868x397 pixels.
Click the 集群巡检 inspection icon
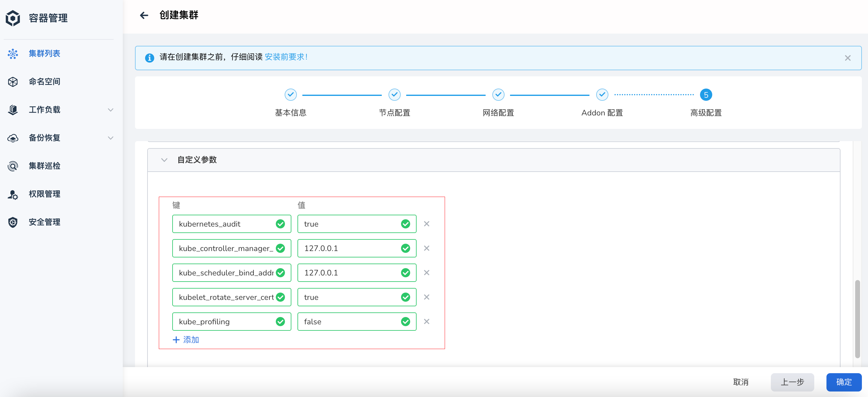point(13,166)
